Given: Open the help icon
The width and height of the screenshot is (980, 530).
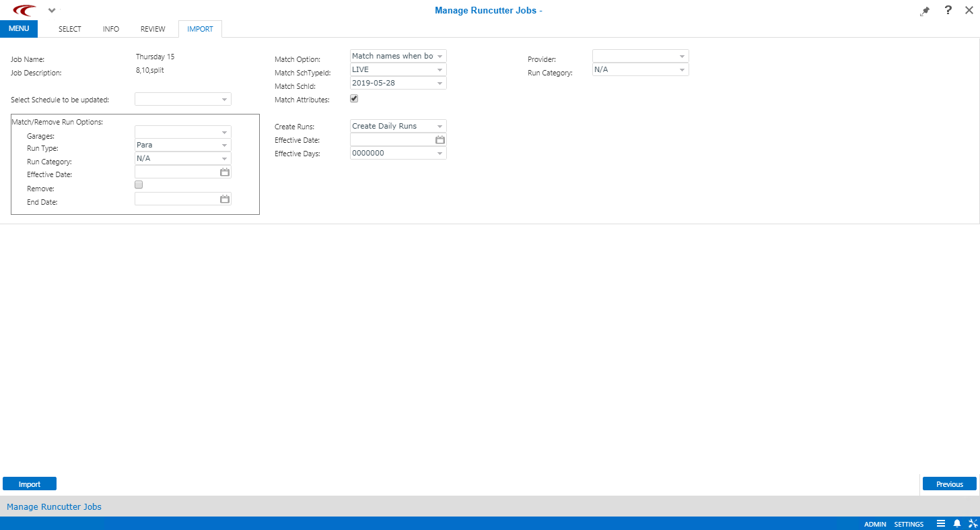Looking at the screenshot, I should [x=948, y=11].
